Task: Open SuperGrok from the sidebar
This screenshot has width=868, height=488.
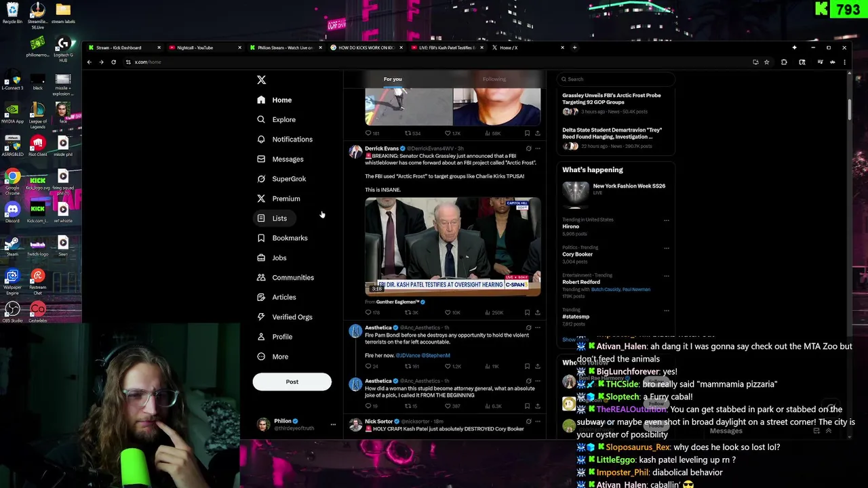Action: (281, 179)
